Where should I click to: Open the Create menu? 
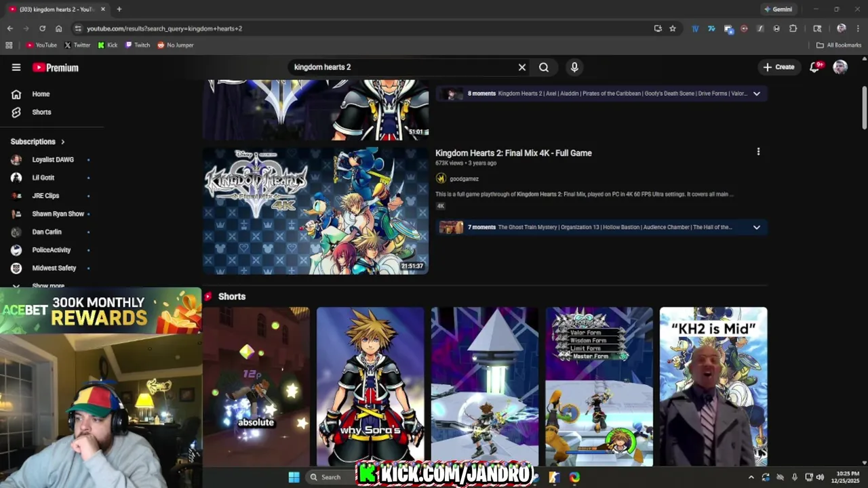[x=778, y=67]
